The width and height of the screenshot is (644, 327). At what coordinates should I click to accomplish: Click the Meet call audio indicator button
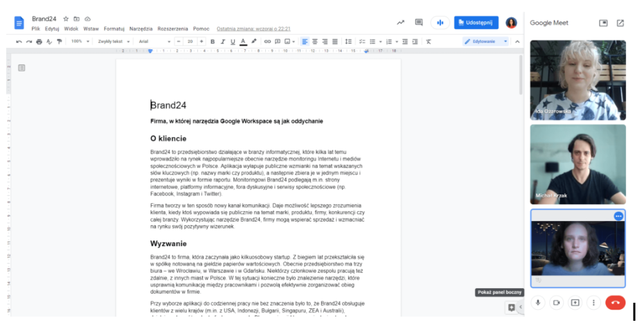coord(440,23)
